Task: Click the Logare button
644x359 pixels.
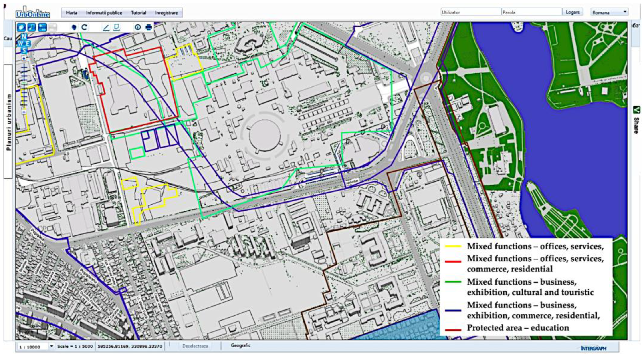Action: pos(573,12)
